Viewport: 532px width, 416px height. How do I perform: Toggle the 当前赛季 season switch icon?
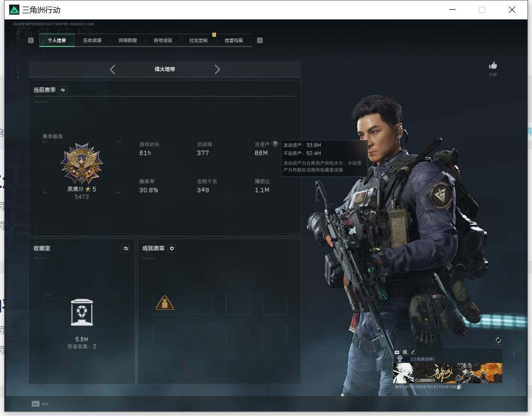[x=63, y=90]
